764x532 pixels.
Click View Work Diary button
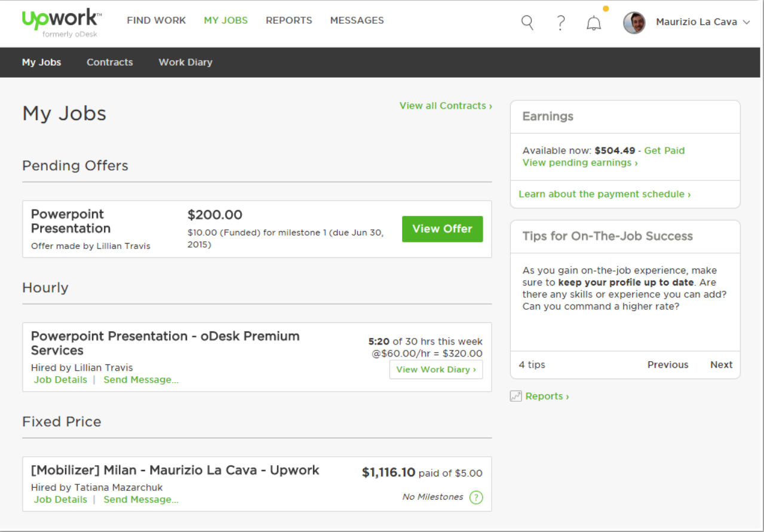(436, 370)
